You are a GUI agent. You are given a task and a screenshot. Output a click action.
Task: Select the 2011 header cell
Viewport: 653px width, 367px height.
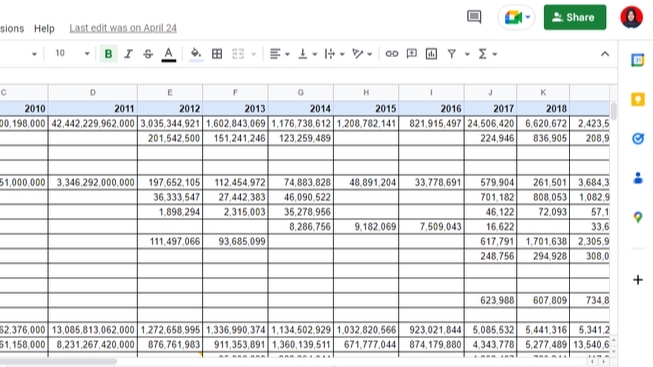pyautogui.click(x=92, y=109)
